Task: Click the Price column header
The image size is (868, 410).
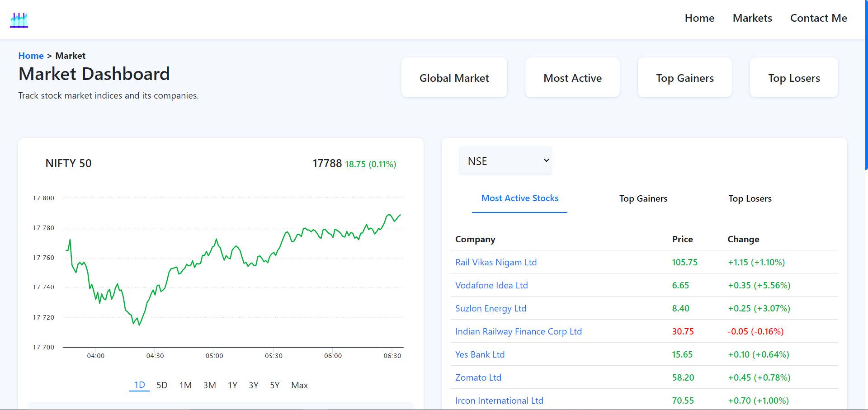Action: 682,239
